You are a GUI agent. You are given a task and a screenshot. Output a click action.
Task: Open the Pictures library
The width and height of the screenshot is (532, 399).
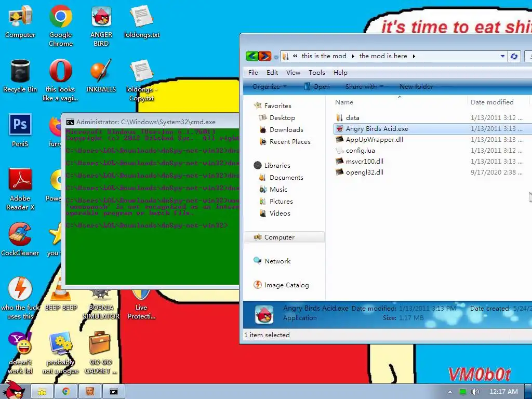click(276, 201)
